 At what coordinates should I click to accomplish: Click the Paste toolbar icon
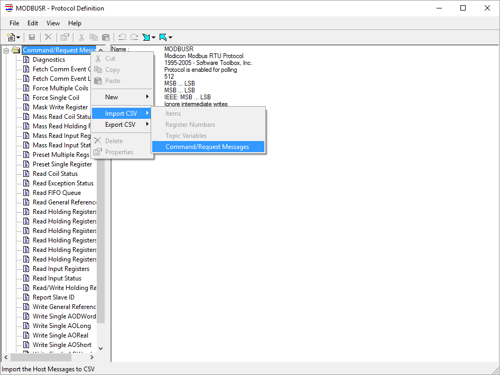coord(106,37)
